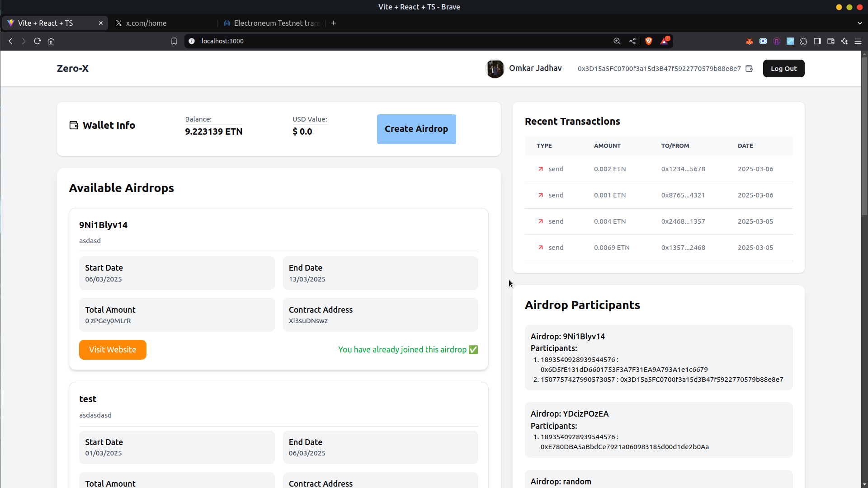The width and height of the screenshot is (868, 488).
Task: Click the Brave Shields lion icon
Action: coord(649,41)
